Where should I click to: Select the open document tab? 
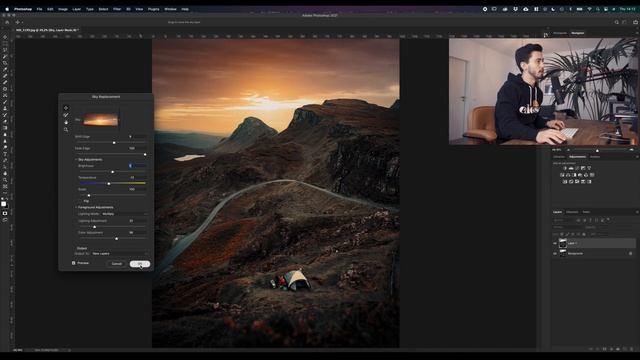[47, 30]
